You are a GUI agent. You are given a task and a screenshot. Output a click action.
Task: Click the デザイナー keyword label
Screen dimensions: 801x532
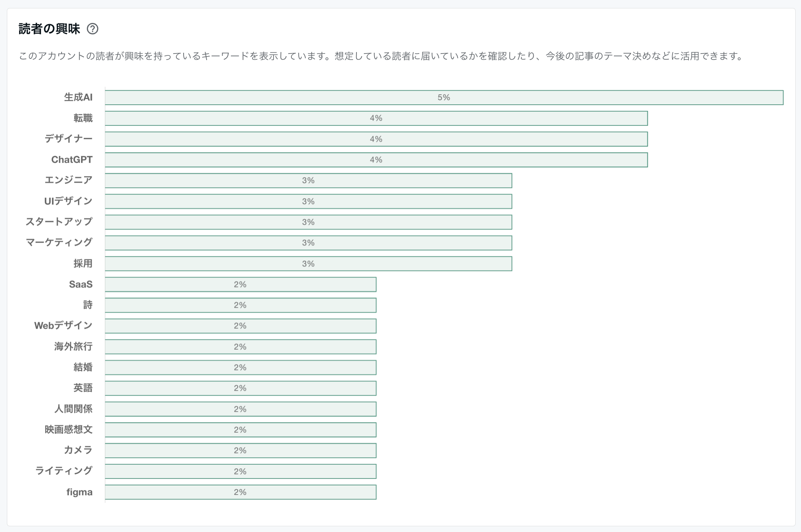[x=68, y=139]
